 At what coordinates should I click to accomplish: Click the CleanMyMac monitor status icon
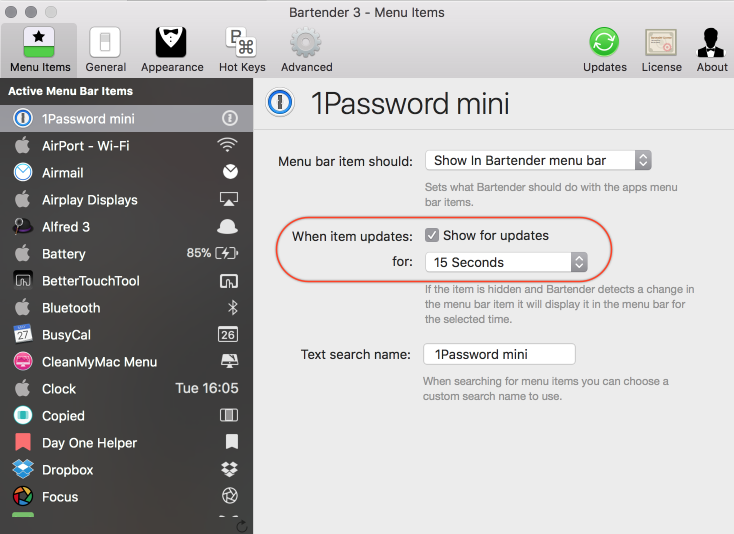point(229,361)
